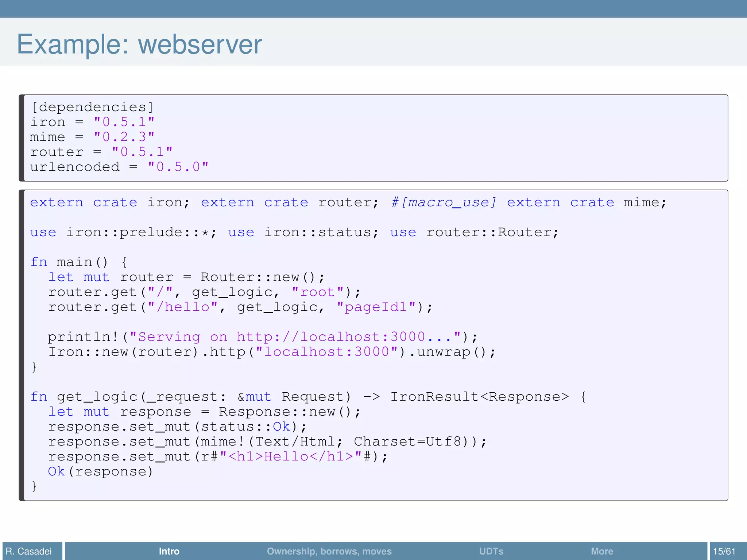Click the get_logic function signature name

97,397
